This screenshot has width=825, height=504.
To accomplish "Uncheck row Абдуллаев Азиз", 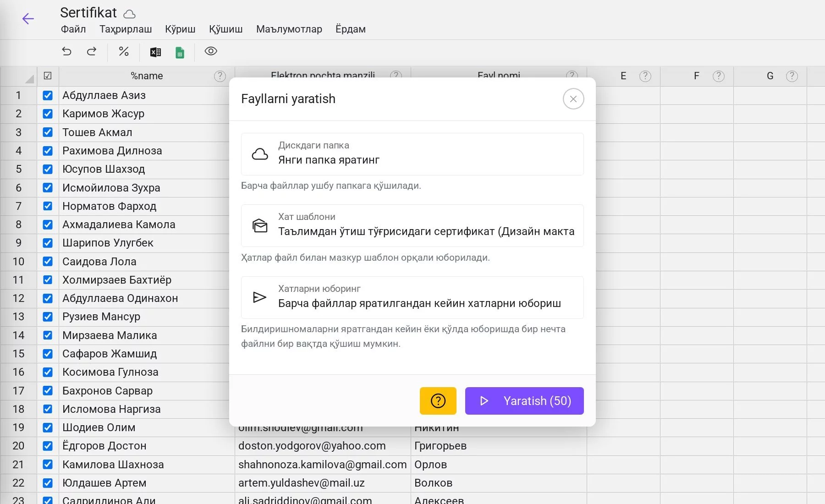I will [x=48, y=95].
